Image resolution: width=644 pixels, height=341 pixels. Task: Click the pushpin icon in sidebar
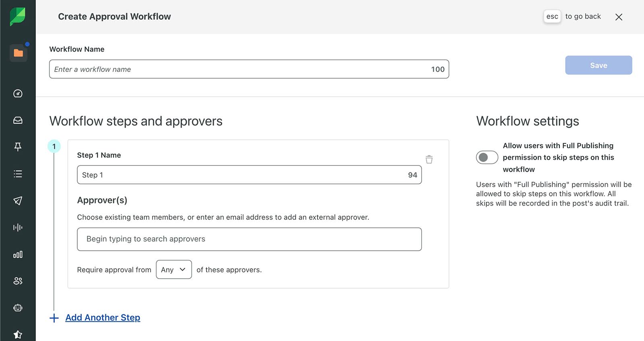[x=18, y=147]
